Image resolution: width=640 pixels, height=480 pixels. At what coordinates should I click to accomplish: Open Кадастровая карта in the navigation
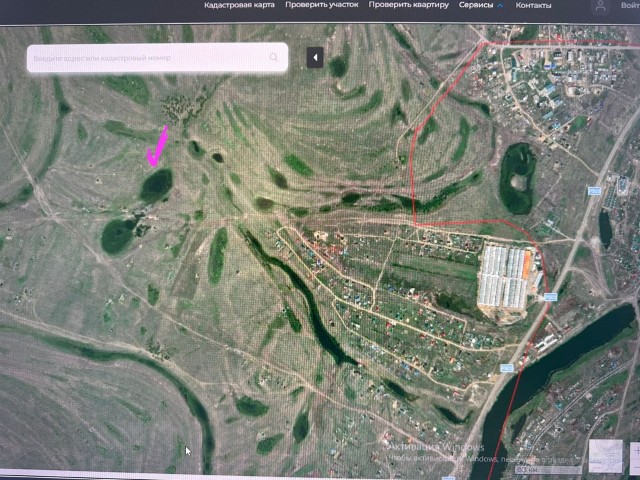[x=239, y=5]
